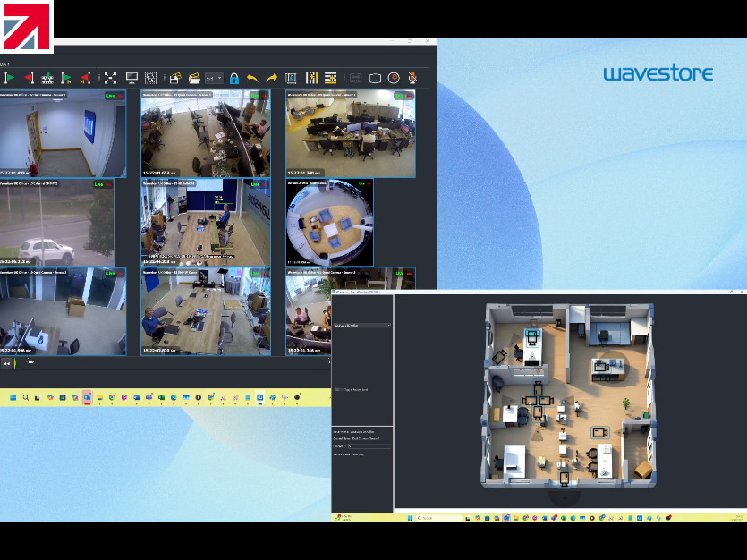Click the green play forward flag icon
The image size is (747, 560).
tap(10, 79)
